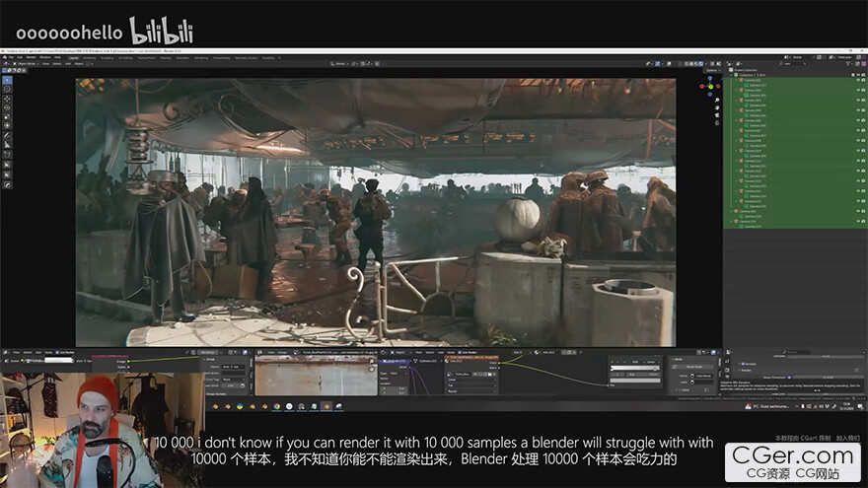Select the Measure tool

(x=7, y=145)
